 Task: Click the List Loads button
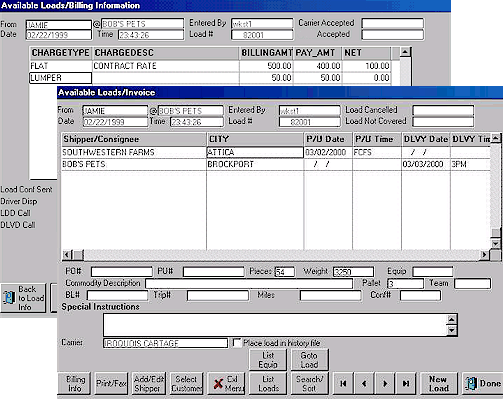268,383
